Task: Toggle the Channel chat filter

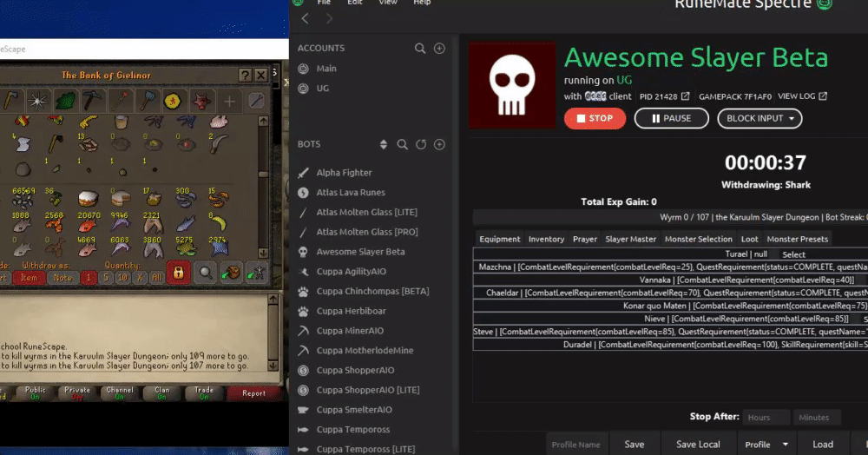Action: coord(120,393)
